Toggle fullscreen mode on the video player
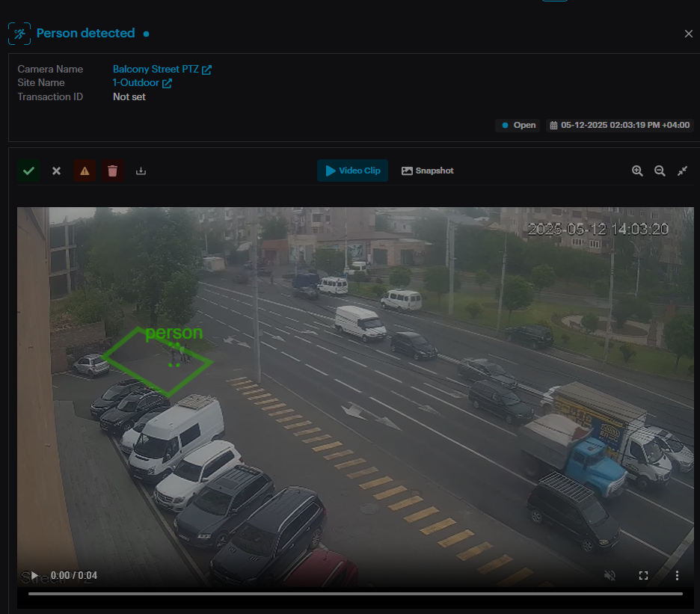The width and height of the screenshot is (700, 614). (x=643, y=575)
